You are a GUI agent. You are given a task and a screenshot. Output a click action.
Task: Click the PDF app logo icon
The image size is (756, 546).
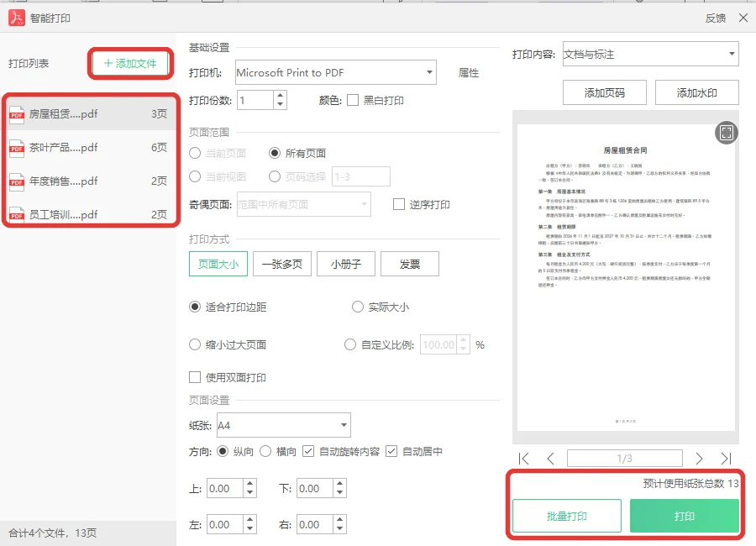pos(17,18)
